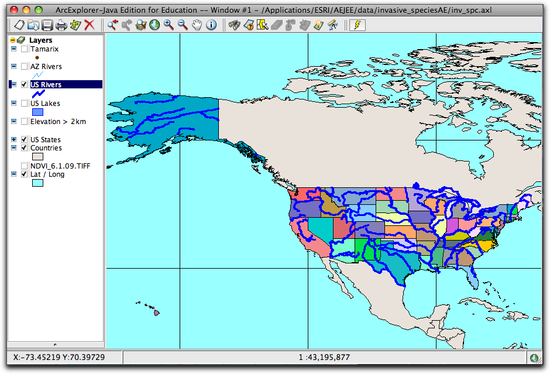Image resolution: width=550 pixels, height=374 pixels.
Task: Collapse the AZ Rivers layer legend
Action: pyautogui.click(x=14, y=66)
